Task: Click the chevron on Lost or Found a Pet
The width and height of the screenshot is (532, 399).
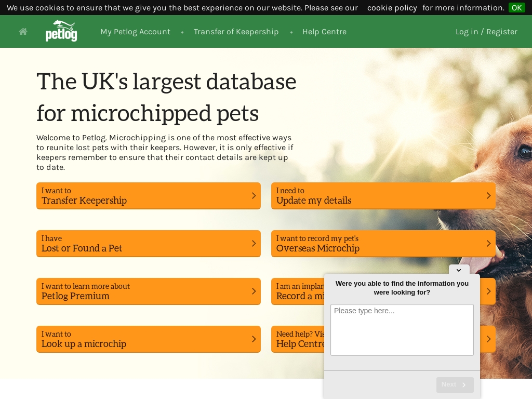Action: [254, 243]
